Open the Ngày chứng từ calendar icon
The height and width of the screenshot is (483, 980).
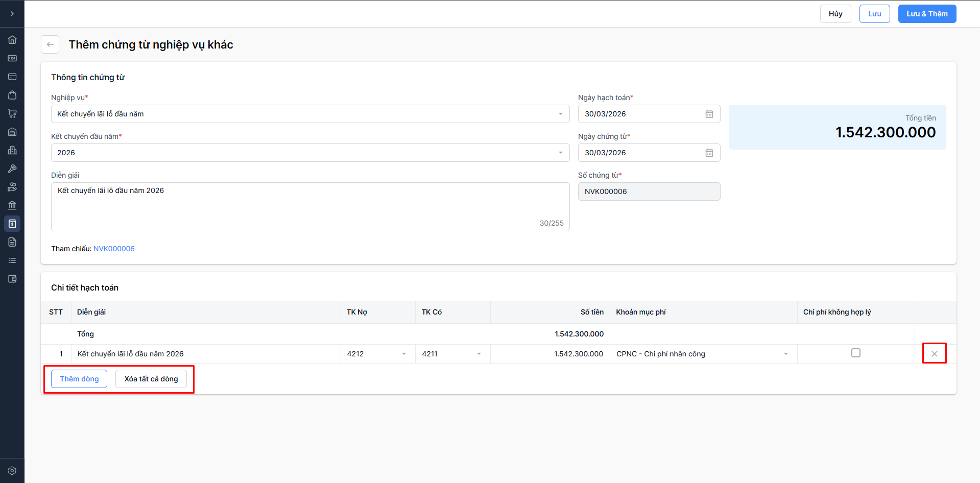(709, 153)
